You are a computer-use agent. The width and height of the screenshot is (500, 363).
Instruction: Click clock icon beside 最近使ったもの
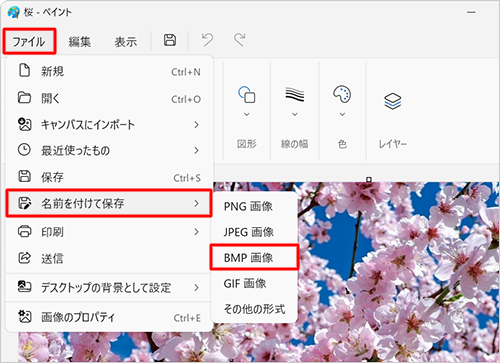coord(24,150)
